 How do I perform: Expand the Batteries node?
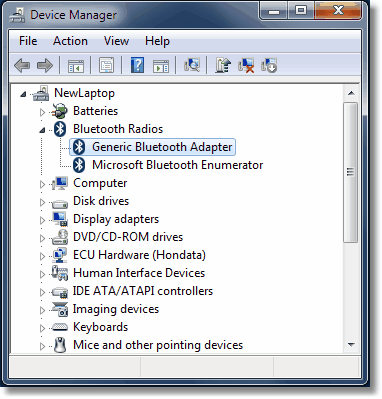42,112
